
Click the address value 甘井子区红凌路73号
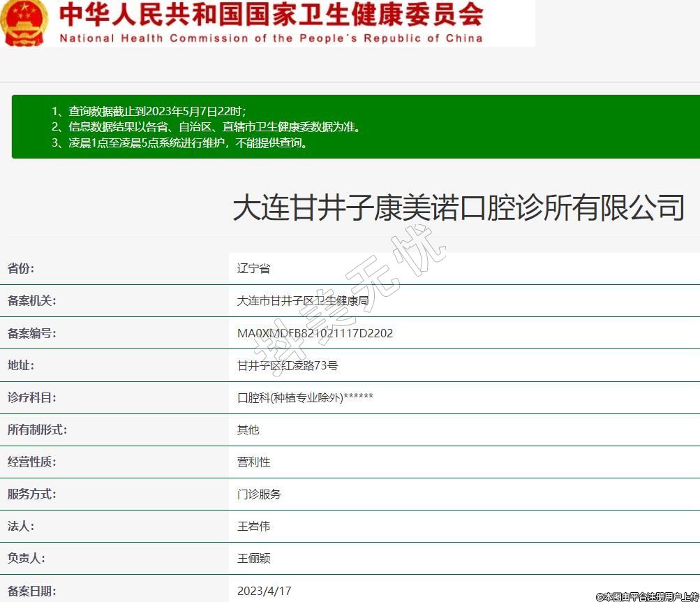pos(288,365)
